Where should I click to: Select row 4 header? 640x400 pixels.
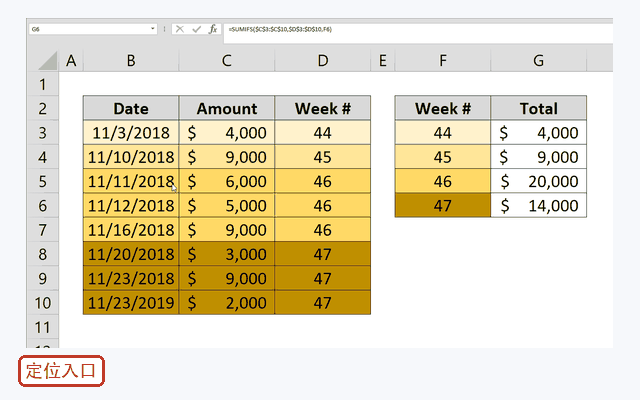click(x=42, y=157)
